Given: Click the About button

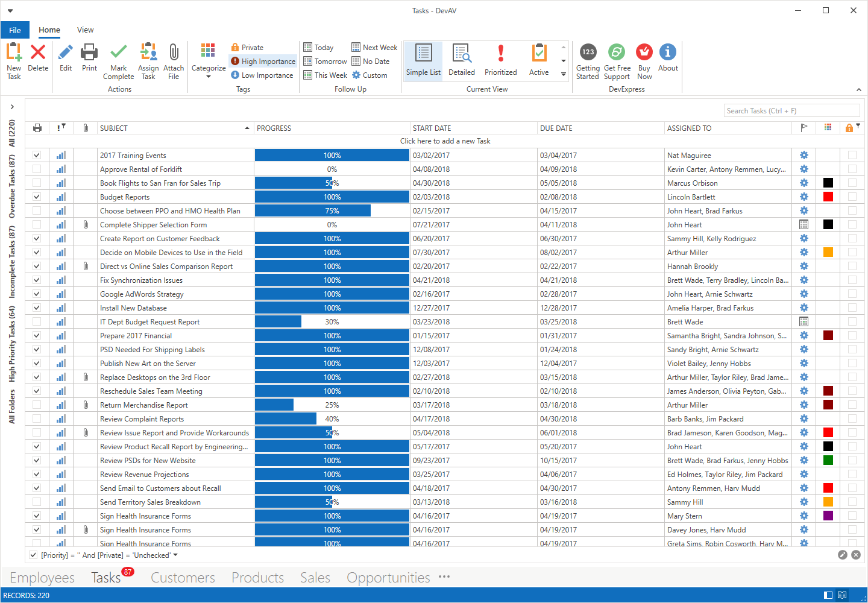Looking at the screenshot, I should (668, 60).
